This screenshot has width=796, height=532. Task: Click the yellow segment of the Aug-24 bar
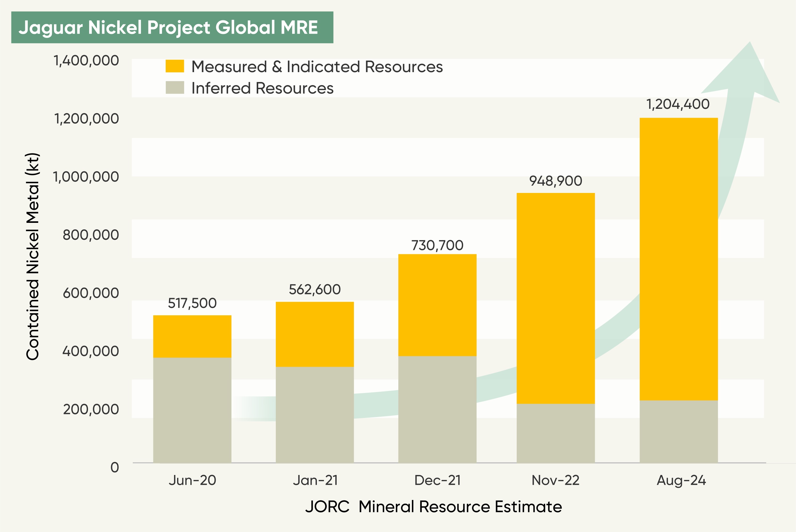pyautogui.click(x=678, y=258)
